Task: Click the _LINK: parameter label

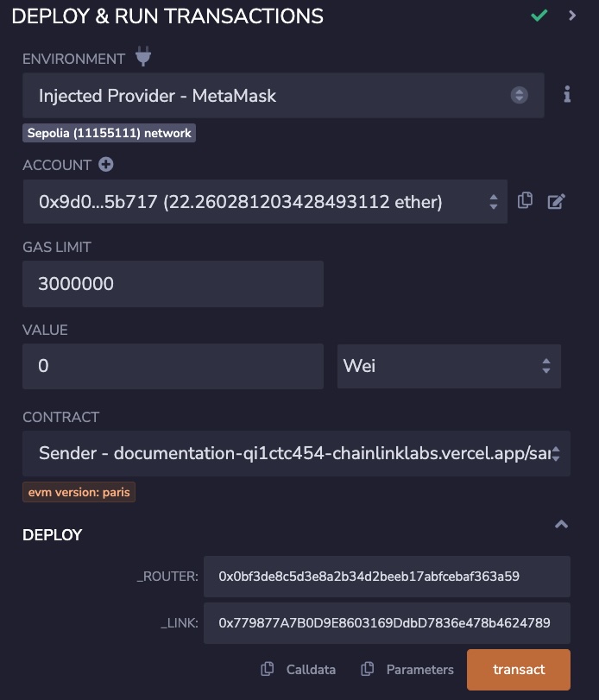Action: [180, 623]
